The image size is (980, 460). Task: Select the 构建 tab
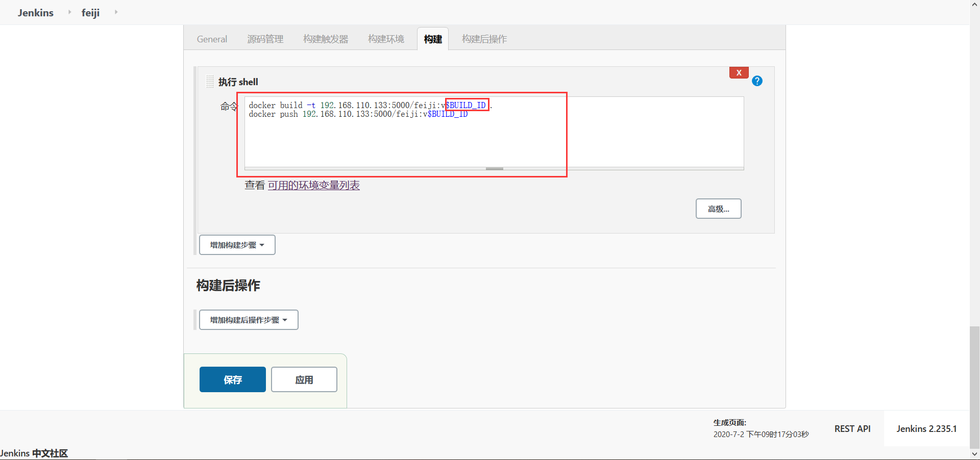click(433, 39)
